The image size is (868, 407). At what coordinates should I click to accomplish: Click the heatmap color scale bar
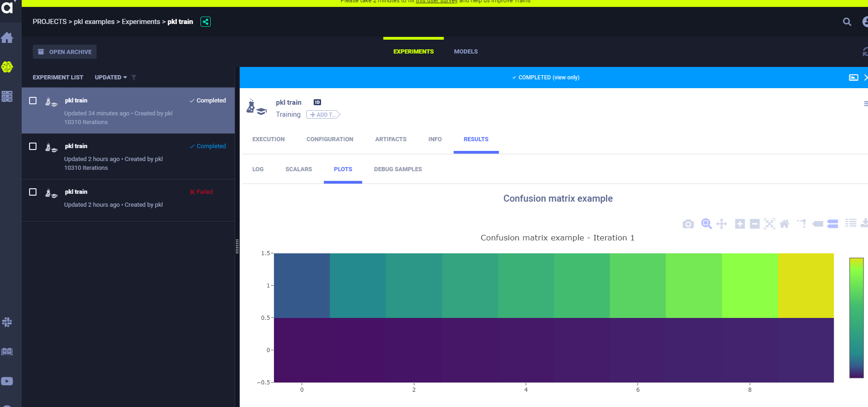[856, 318]
